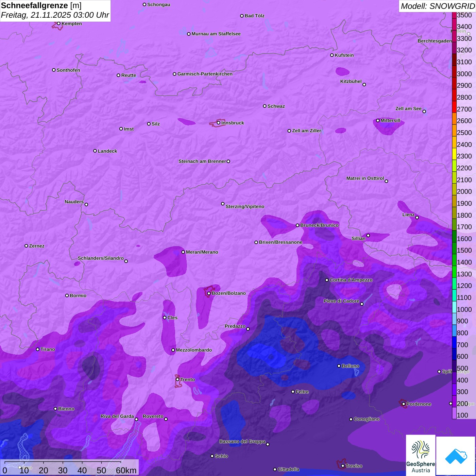Click the Feltre location dot

[293, 392]
